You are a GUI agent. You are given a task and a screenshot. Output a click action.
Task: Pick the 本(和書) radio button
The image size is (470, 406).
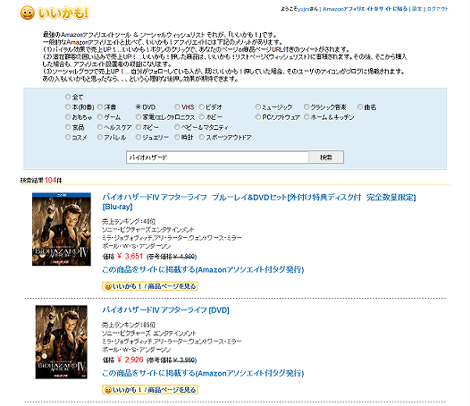click(x=68, y=107)
